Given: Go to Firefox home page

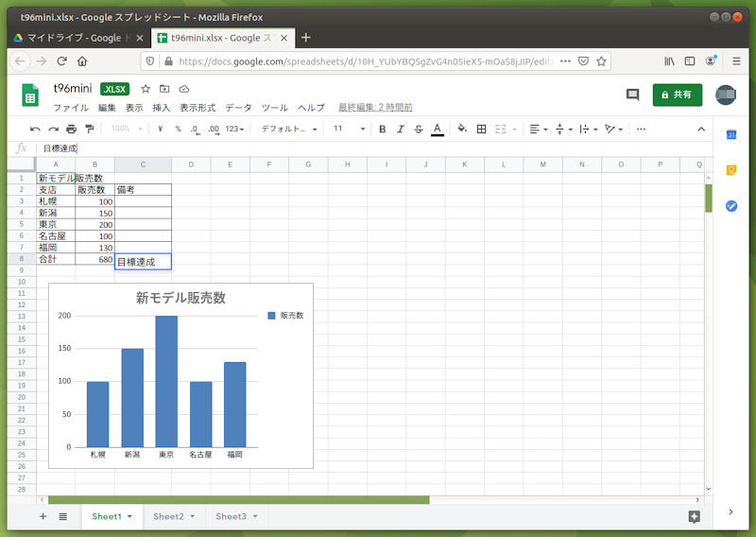Looking at the screenshot, I should tap(82, 61).
